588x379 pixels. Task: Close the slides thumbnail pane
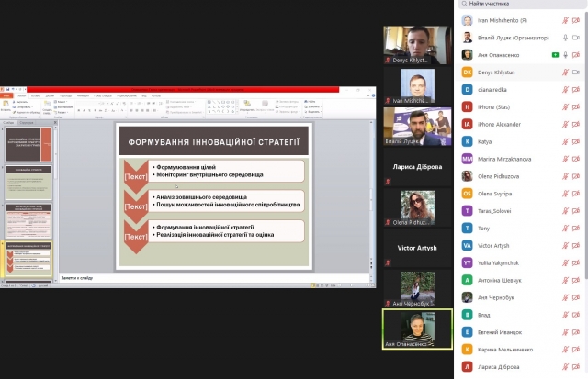pyautogui.click(x=55, y=122)
